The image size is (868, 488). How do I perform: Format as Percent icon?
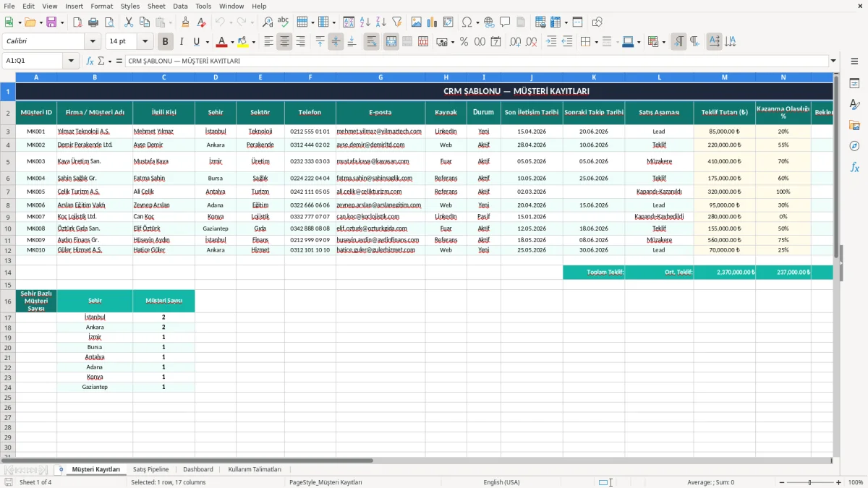coord(464,42)
